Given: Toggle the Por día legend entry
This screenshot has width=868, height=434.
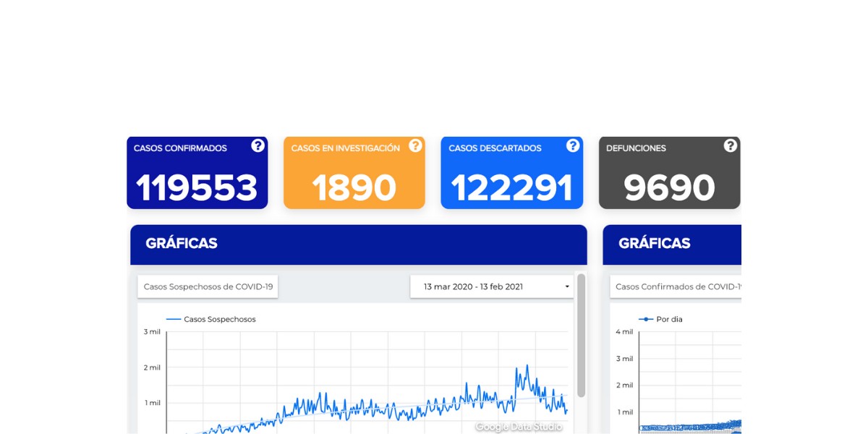Looking at the screenshot, I should coord(660,319).
